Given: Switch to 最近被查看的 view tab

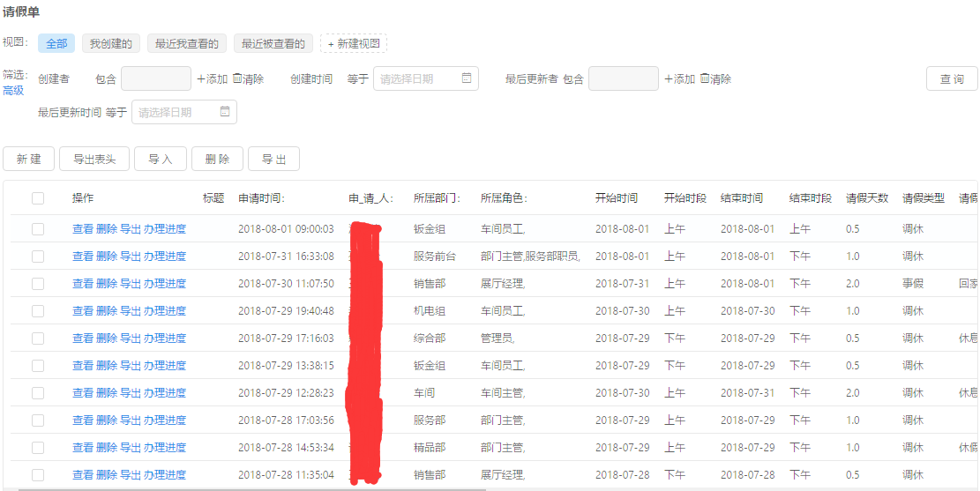Looking at the screenshot, I should tap(273, 43).
